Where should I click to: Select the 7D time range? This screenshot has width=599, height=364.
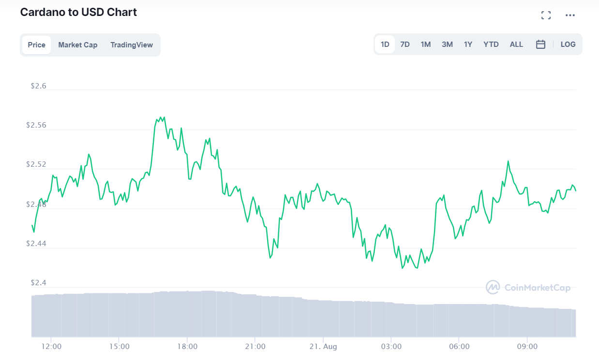click(x=404, y=44)
